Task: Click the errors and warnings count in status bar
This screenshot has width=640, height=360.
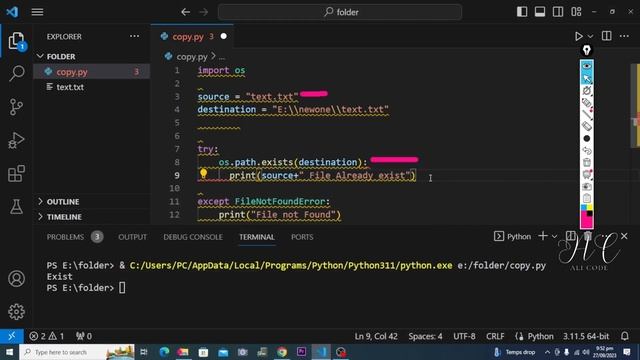Action: point(46,336)
